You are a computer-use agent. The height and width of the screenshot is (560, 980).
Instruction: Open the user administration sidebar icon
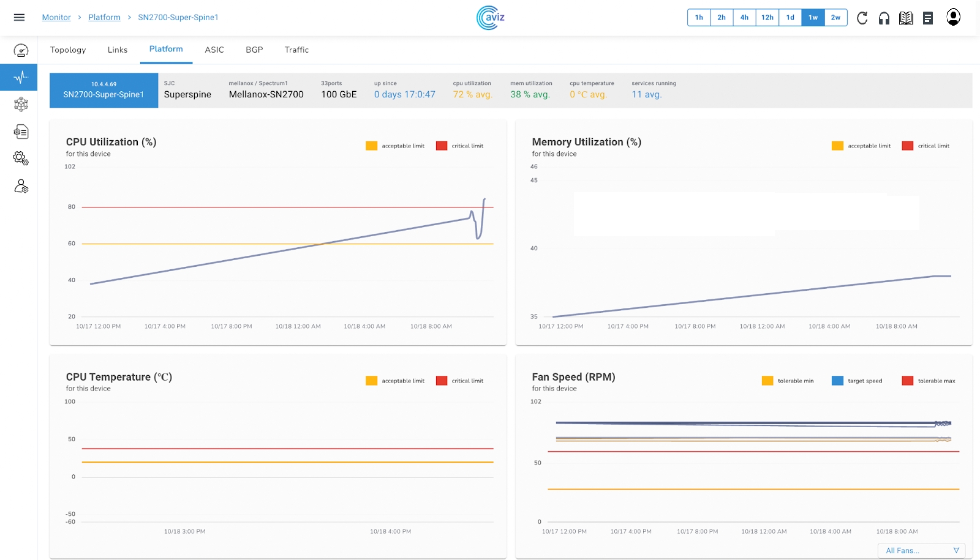pyautogui.click(x=21, y=186)
